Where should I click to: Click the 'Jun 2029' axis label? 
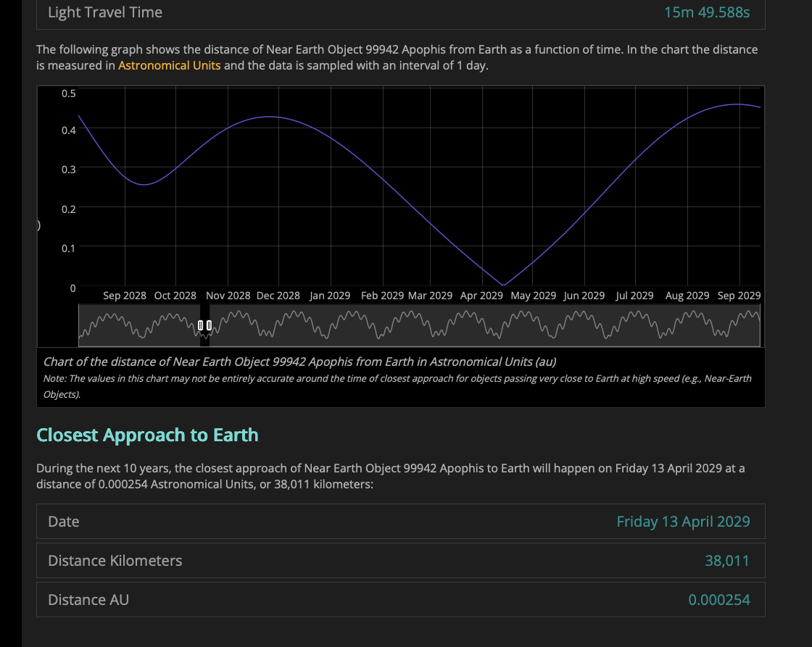click(584, 296)
